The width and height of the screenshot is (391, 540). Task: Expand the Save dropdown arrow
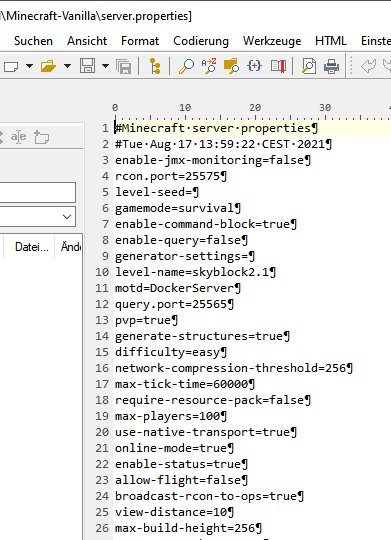(105, 66)
